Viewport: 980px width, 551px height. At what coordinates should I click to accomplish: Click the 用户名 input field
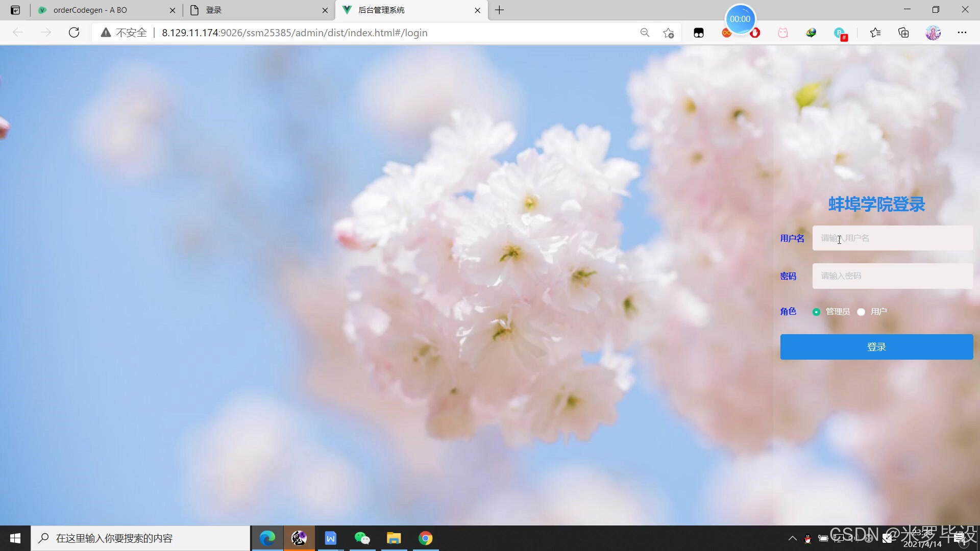892,238
